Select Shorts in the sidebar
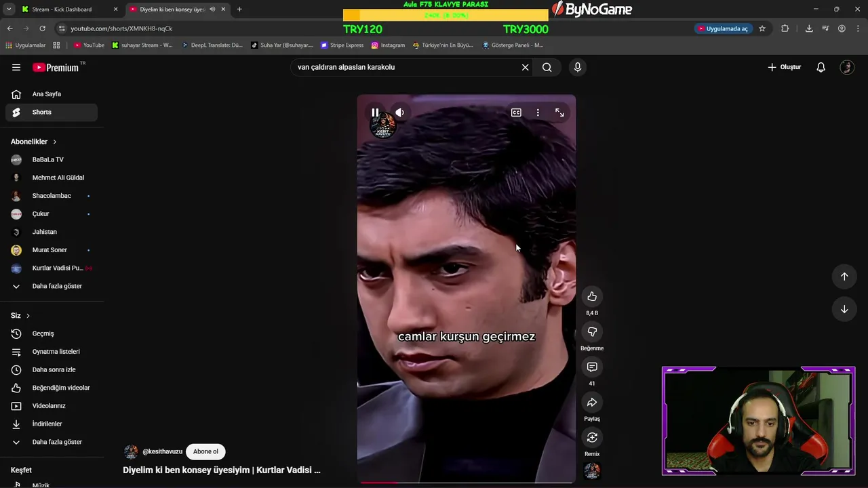868x488 pixels. 52,112
